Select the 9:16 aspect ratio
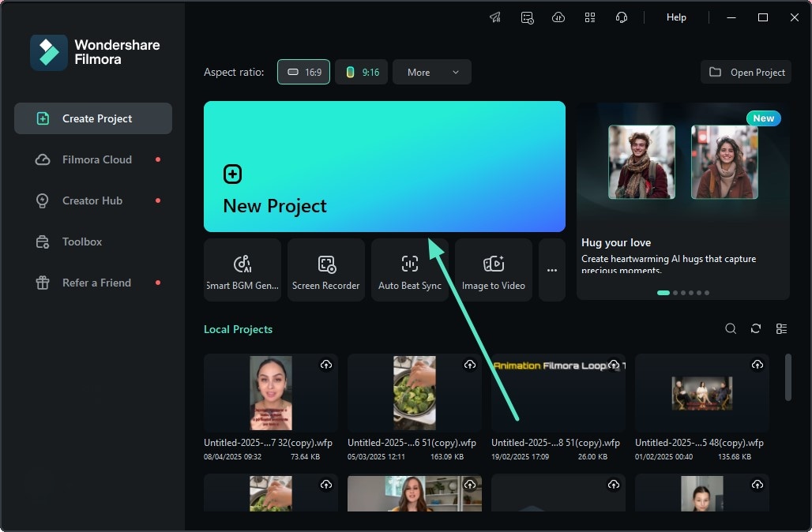Image resolution: width=812 pixels, height=532 pixels. 362,72
